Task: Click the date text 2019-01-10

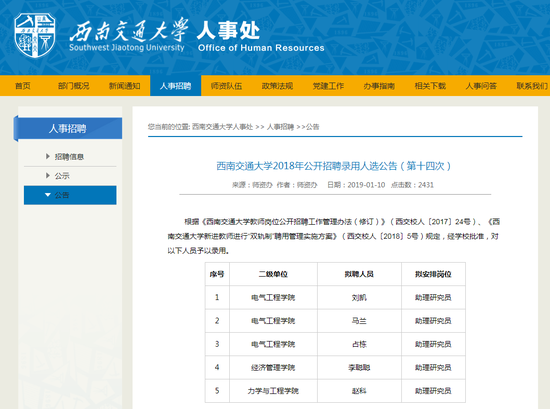Action: (366, 185)
